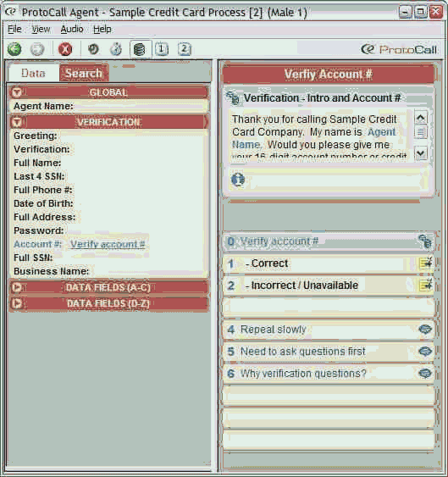
Task: Choose option 2 - Incorrect / Unavailable
Action: pos(329,286)
